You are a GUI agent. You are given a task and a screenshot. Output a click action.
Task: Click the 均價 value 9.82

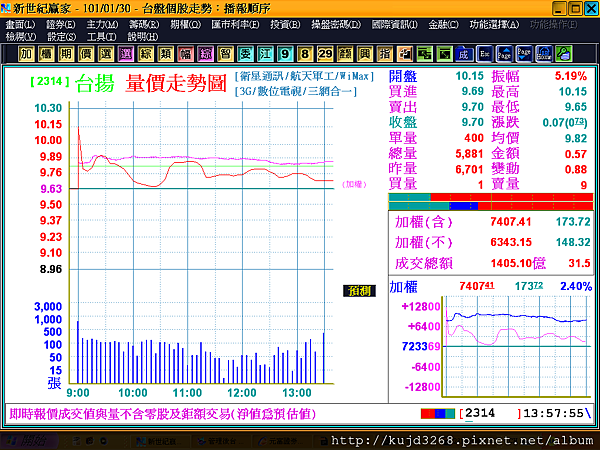click(576, 138)
